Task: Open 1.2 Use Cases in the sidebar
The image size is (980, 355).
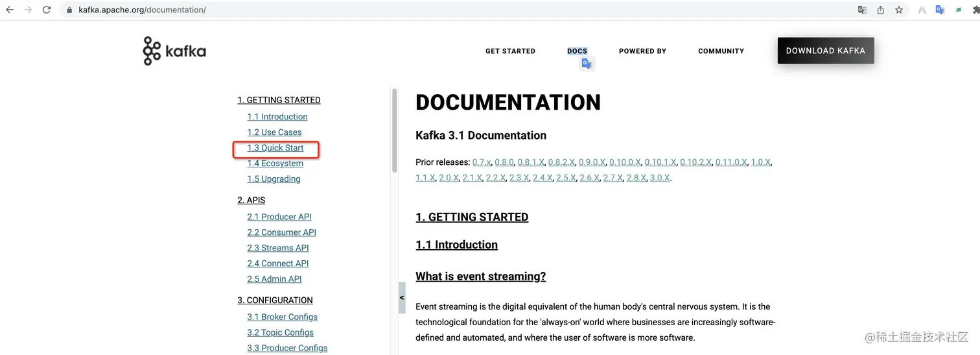Action: [274, 132]
